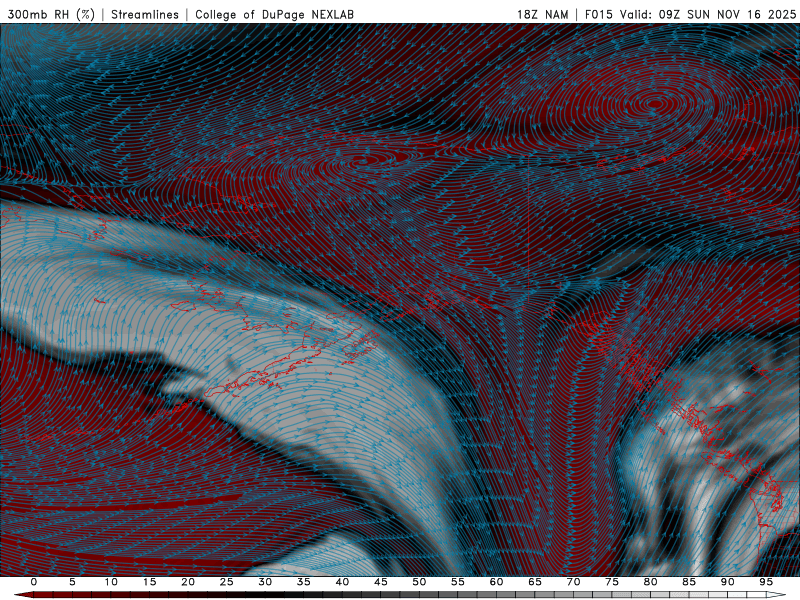Click the '60' value on the color scale
800x600 pixels.
click(496, 582)
